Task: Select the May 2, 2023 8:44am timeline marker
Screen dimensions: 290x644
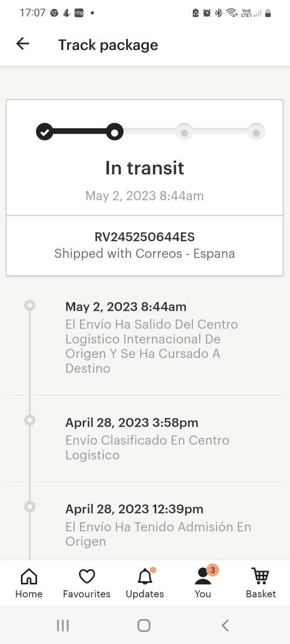Action: pos(30,305)
